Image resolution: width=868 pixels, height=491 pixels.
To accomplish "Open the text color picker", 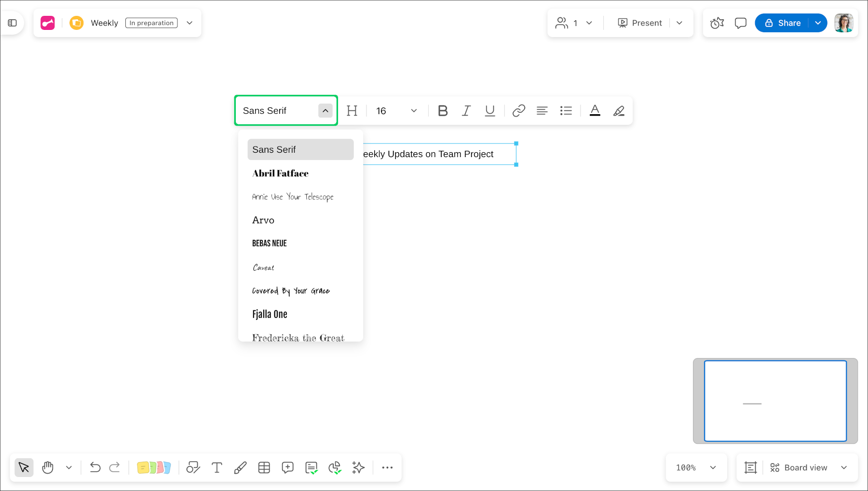I will (x=595, y=111).
